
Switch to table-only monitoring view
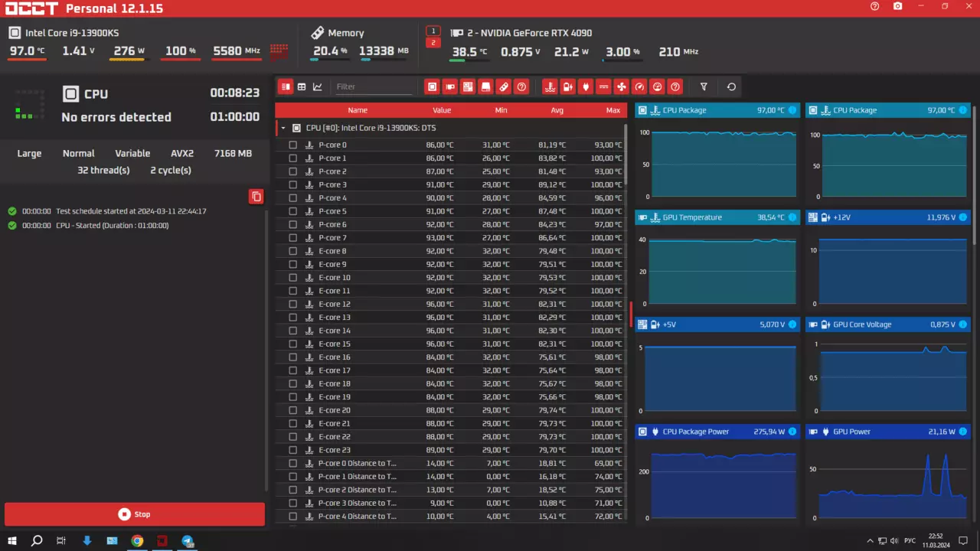pos(302,86)
